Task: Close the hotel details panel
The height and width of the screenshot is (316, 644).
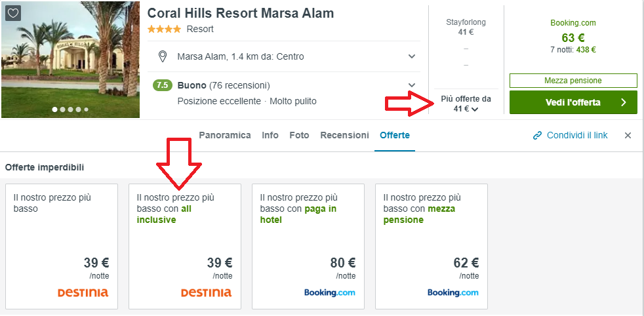Action: tap(628, 136)
